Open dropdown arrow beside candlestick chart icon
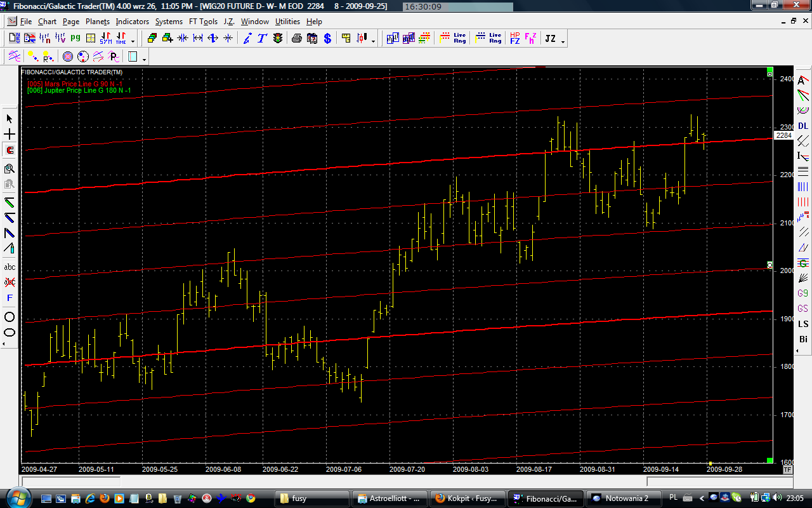Viewport: 812px width, 508px height. coord(373,41)
